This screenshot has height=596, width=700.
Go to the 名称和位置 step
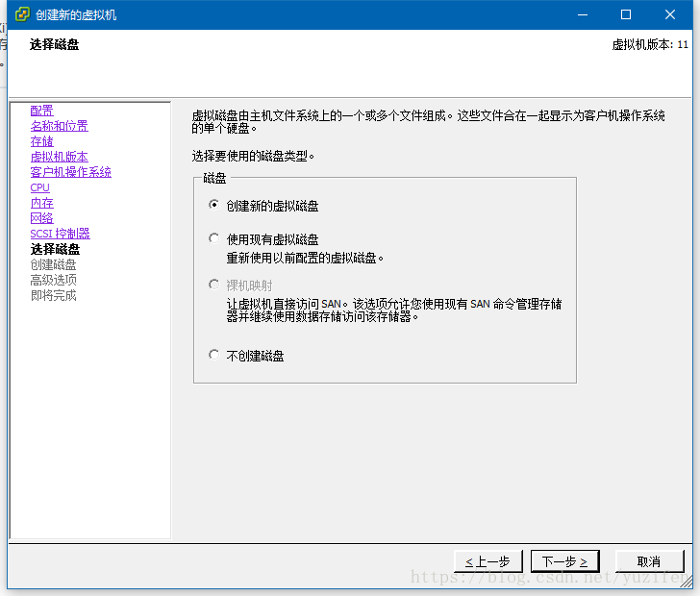point(59,126)
